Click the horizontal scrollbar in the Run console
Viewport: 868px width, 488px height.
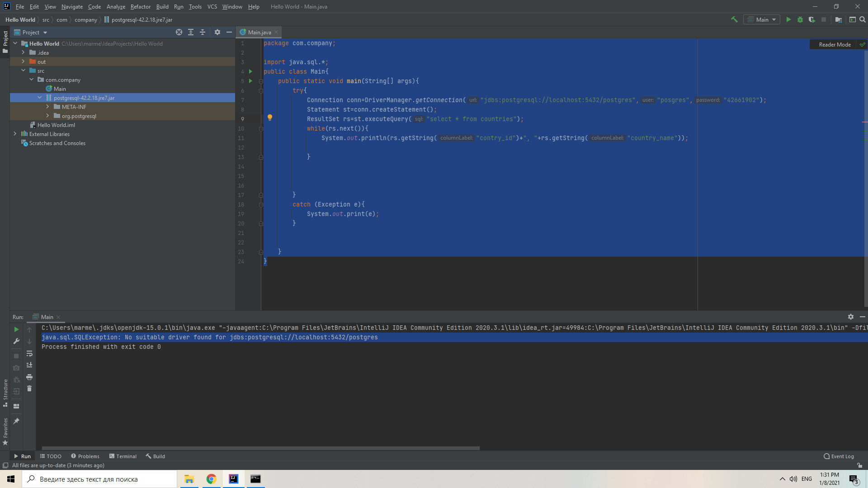tap(260, 448)
